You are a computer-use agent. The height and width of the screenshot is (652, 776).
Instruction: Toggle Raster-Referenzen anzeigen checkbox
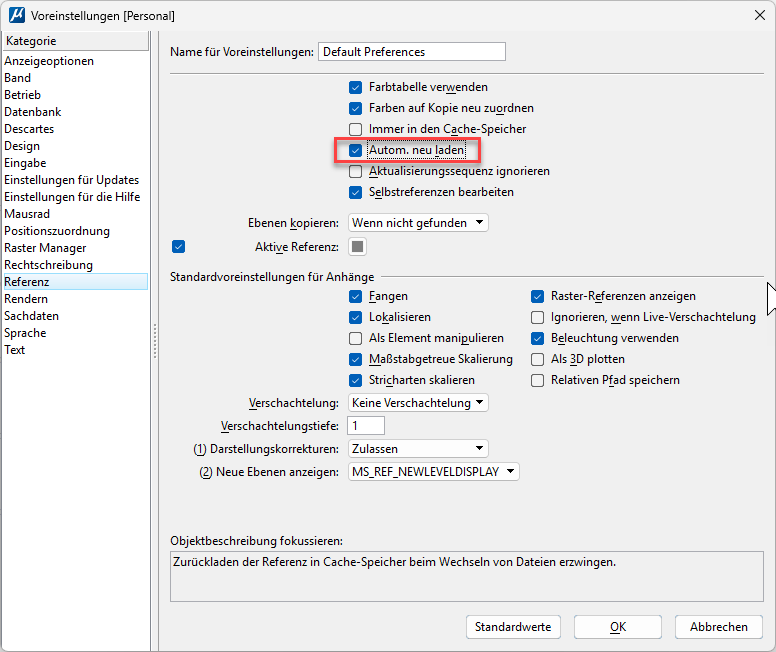click(537, 297)
